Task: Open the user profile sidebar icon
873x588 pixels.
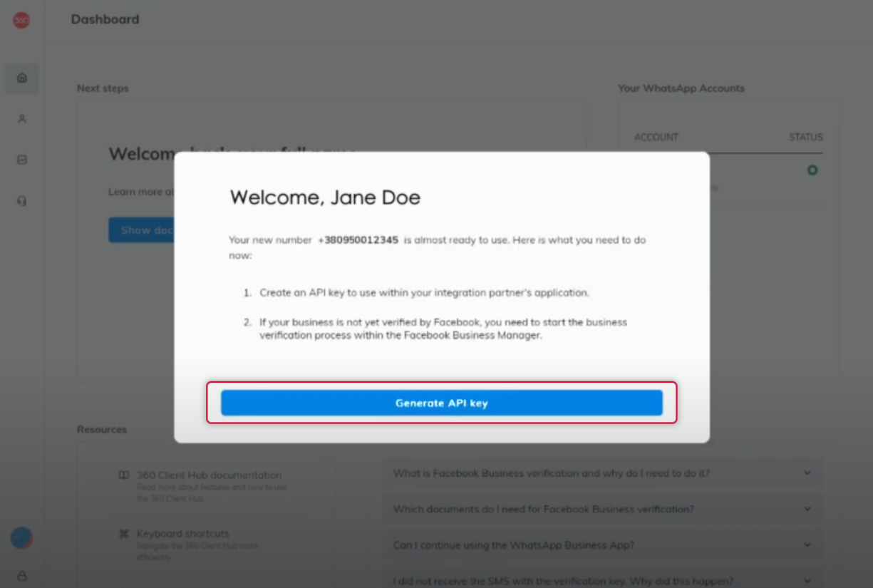Action: pos(22,119)
